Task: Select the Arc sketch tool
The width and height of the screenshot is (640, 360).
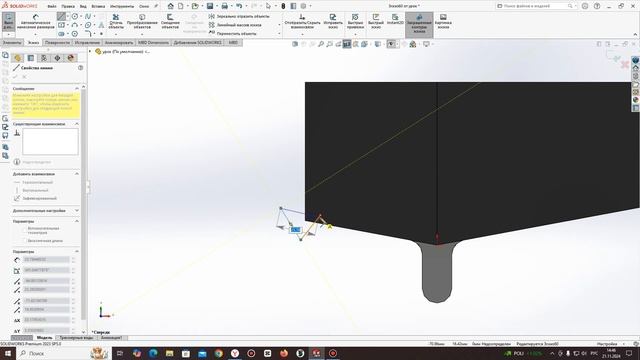Action: pyautogui.click(x=75, y=25)
